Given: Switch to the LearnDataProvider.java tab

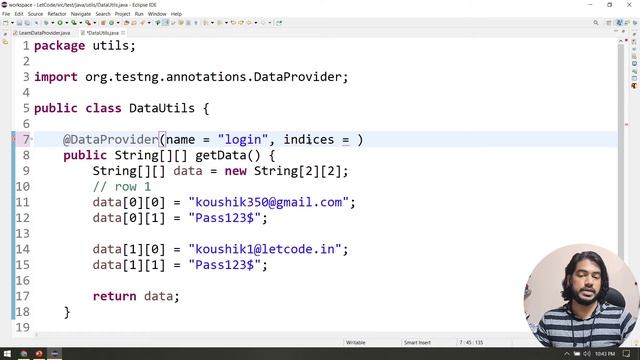Looking at the screenshot, I should click(x=42, y=33).
